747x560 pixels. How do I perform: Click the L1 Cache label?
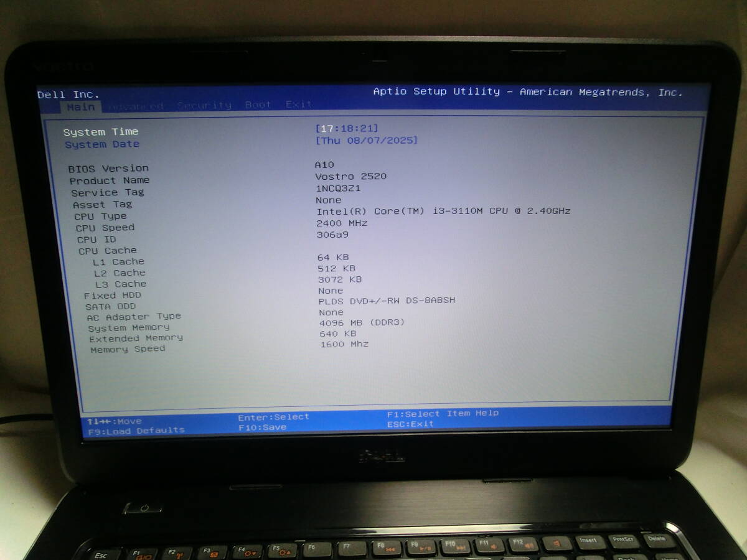coord(118,262)
